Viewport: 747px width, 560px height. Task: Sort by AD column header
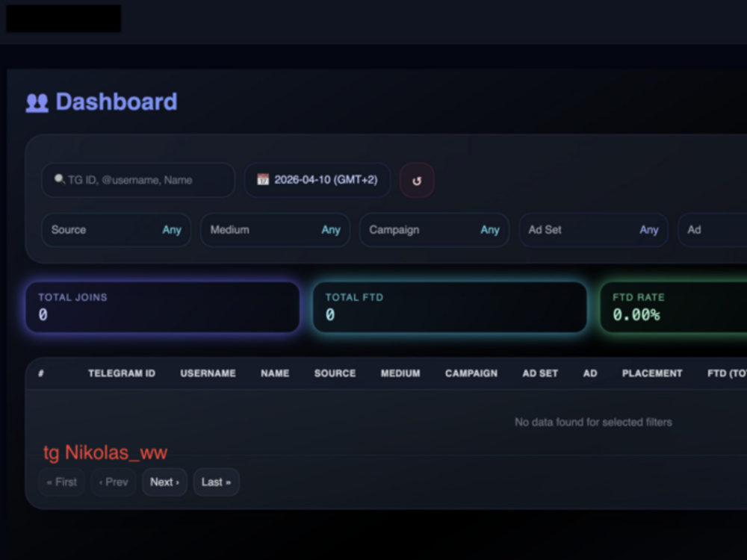point(590,373)
